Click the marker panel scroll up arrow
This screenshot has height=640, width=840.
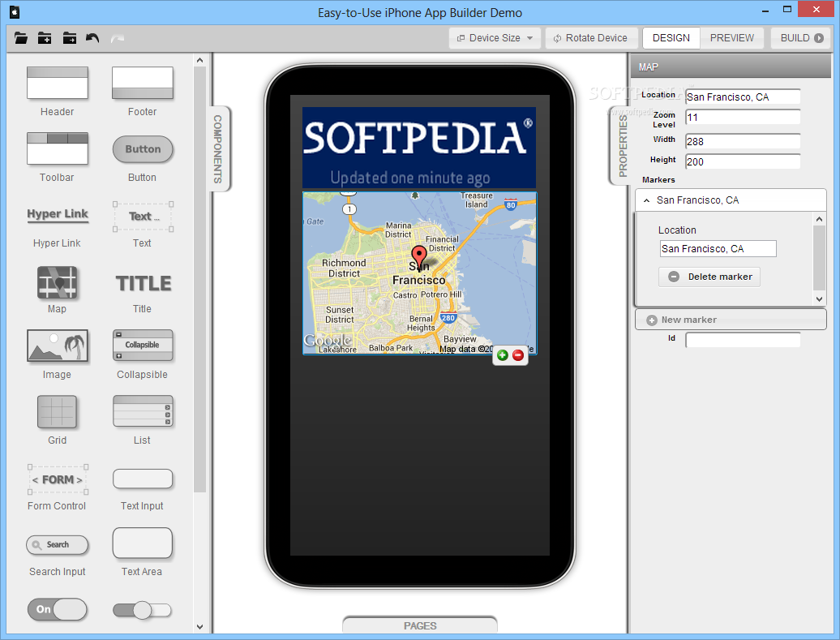(x=819, y=219)
